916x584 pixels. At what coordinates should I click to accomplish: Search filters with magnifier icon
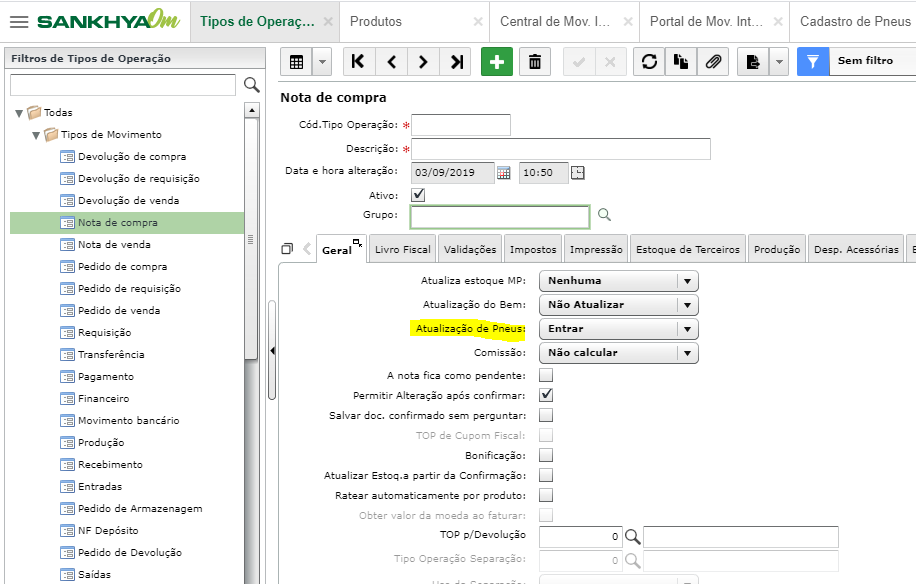(252, 85)
